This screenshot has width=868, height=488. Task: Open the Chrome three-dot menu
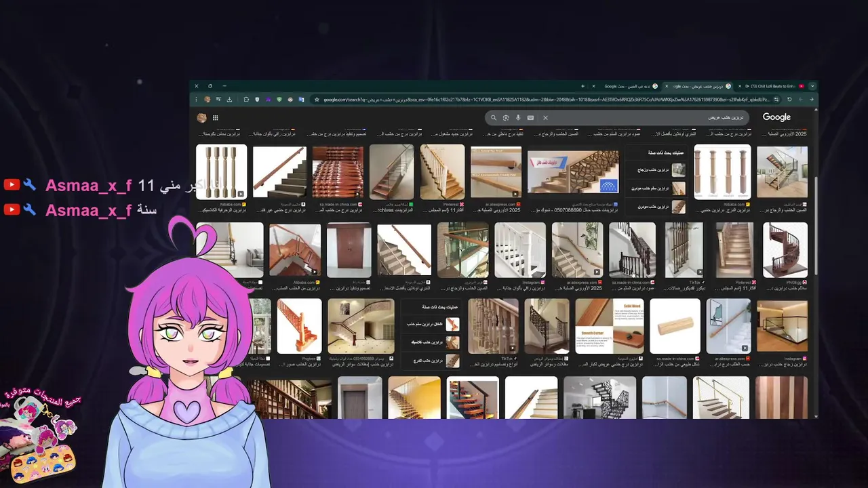196,100
